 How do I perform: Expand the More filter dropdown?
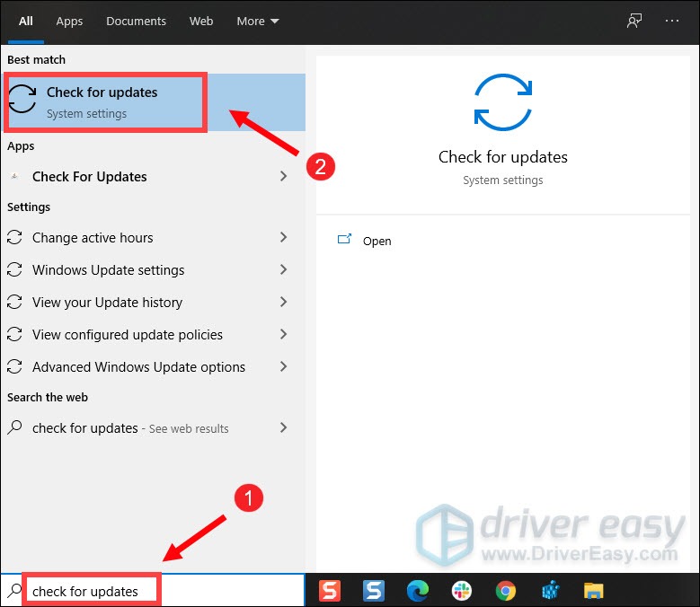[258, 22]
